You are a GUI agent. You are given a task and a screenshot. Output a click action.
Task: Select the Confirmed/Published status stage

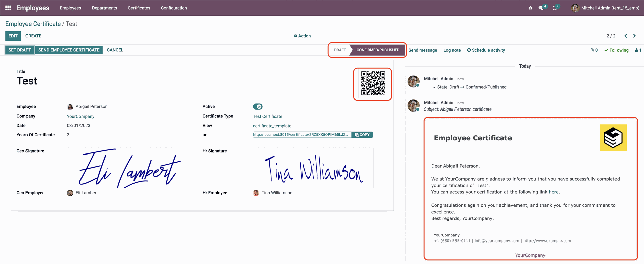(378, 50)
